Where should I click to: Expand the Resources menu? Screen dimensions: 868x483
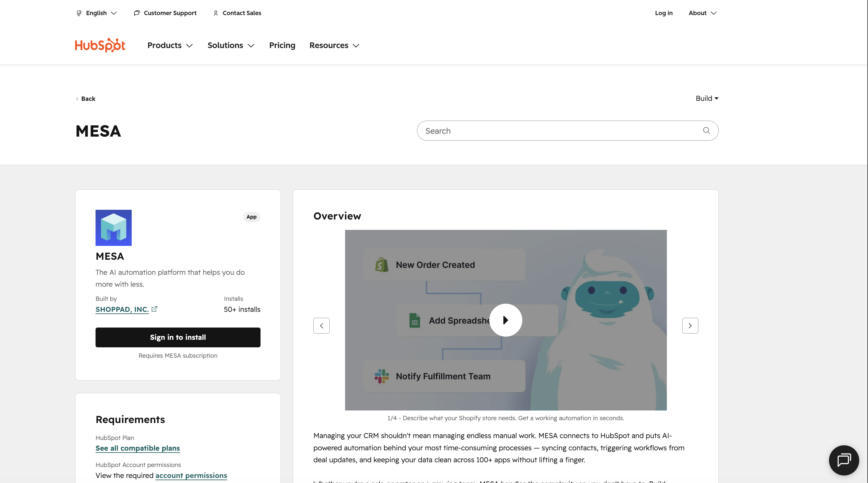coord(334,45)
